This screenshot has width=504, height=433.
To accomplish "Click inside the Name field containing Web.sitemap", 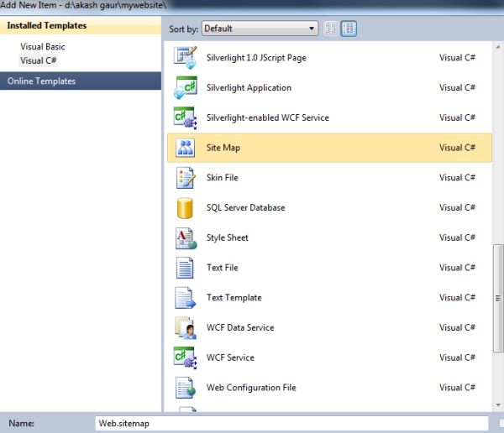I will point(291,424).
